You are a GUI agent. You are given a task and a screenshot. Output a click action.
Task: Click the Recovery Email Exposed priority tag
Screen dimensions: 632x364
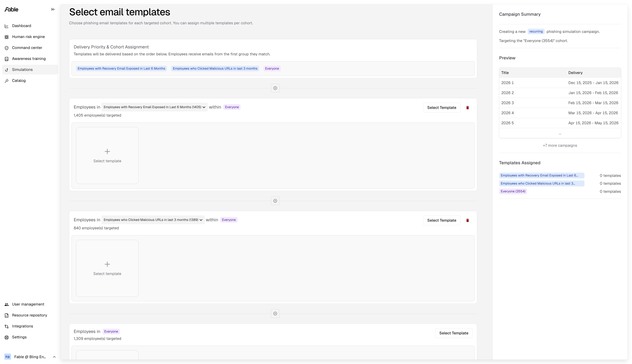coord(121,69)
